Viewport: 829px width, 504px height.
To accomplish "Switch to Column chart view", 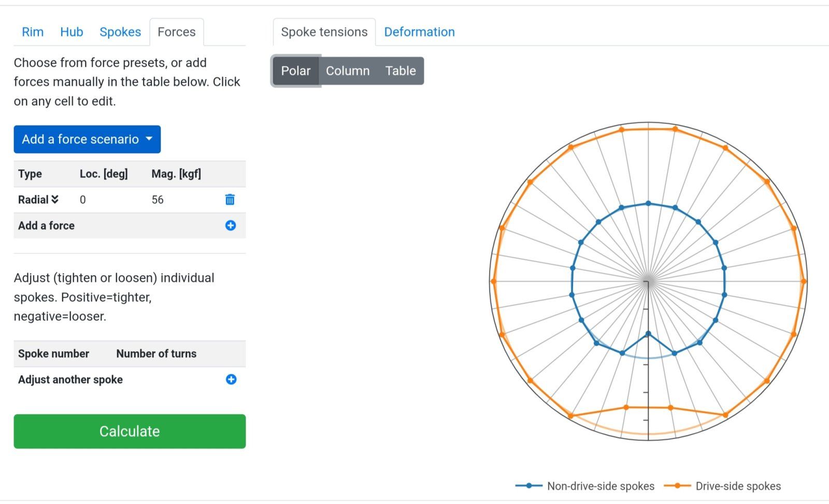I will (x=348, y=71).
